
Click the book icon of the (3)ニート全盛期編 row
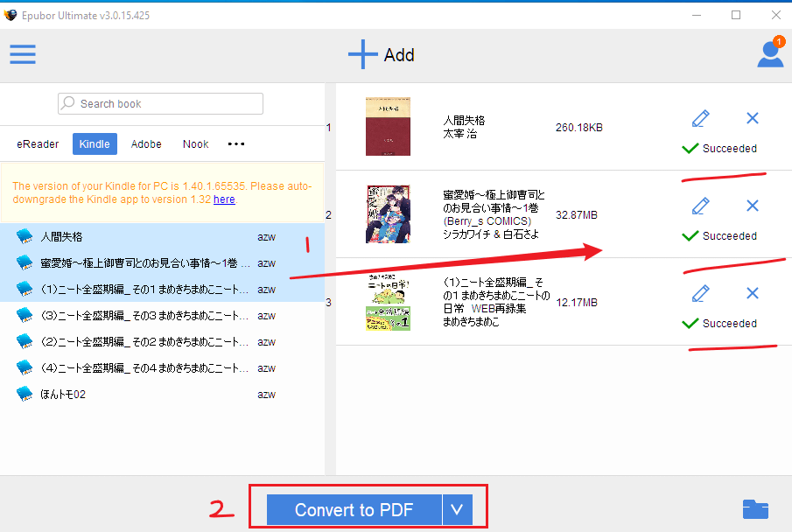25,315
